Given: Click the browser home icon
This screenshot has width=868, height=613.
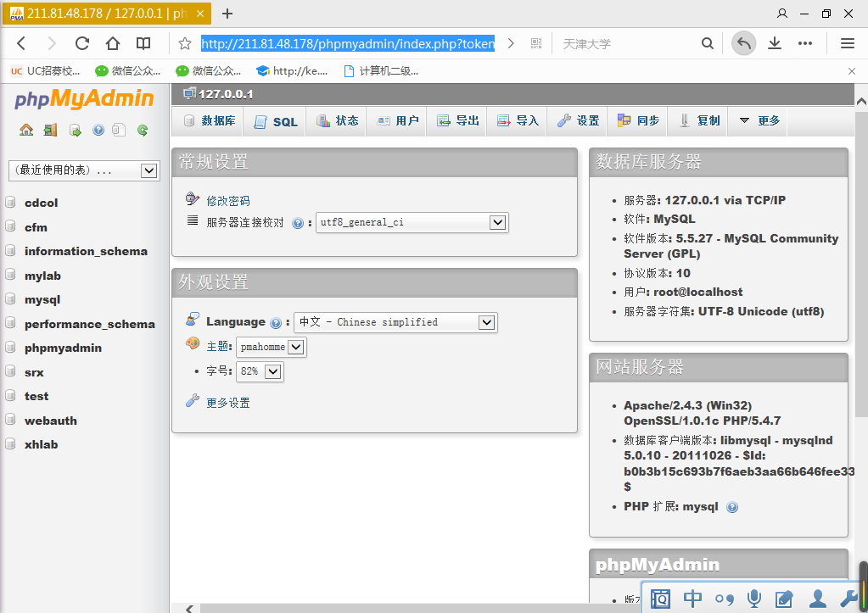Looking at the screenshot, I should 113,43.
